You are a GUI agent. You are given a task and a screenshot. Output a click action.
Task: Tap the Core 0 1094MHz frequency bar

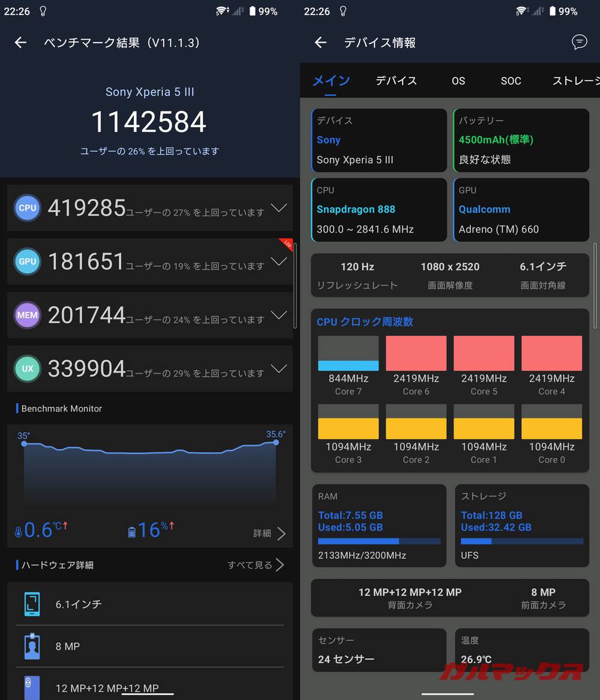[552, 422]
